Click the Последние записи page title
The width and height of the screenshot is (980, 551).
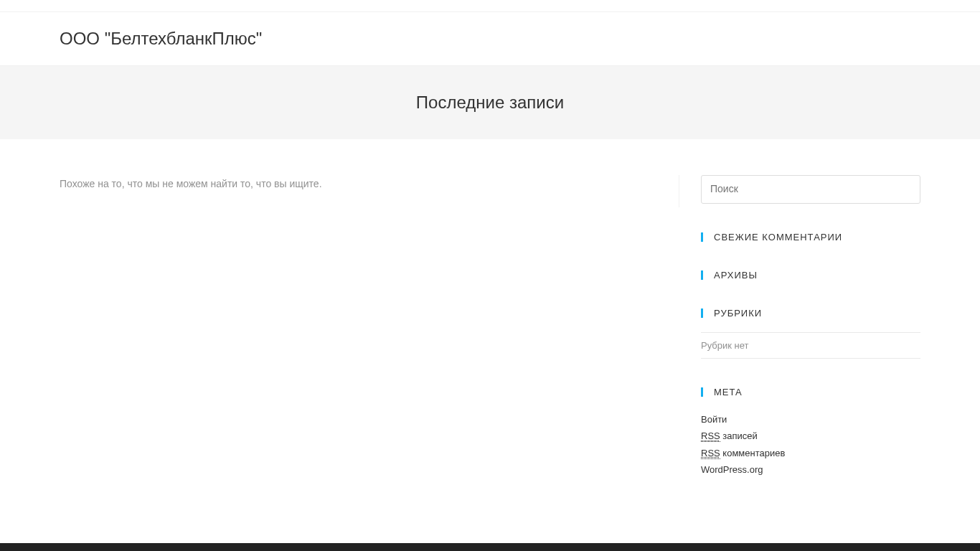coord(490,103)
